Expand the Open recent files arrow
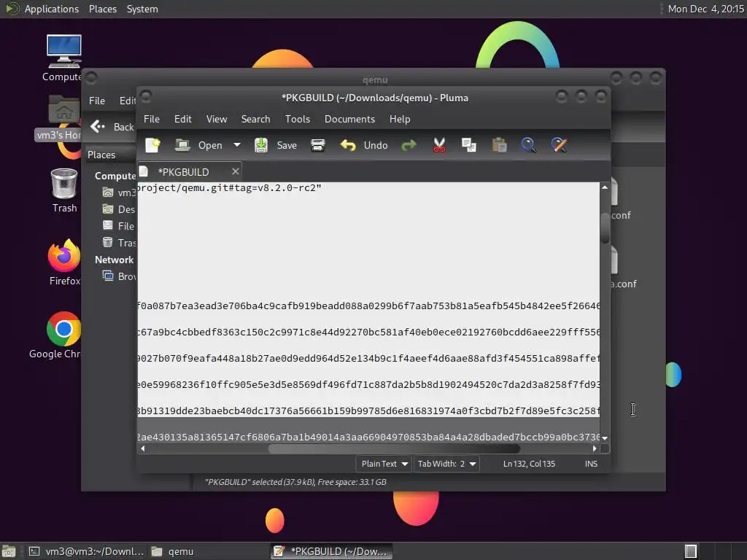The height and width of the screenshot is (560, 747). pos(237,145)
